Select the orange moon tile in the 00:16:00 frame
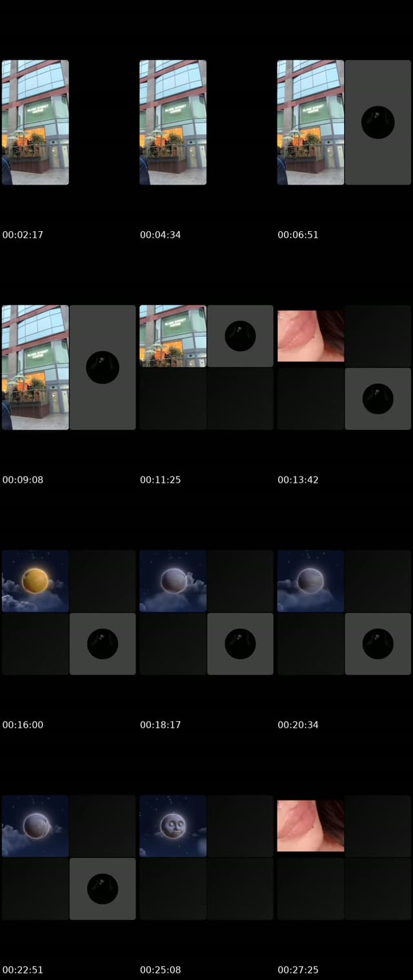This screenshot has width=413, height=980. coord(35,581)
